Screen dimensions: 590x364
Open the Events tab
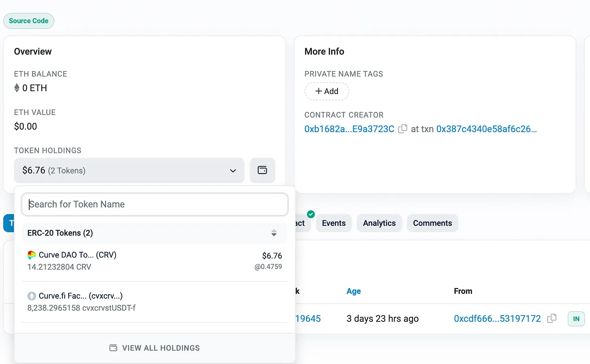click(333, 223)
